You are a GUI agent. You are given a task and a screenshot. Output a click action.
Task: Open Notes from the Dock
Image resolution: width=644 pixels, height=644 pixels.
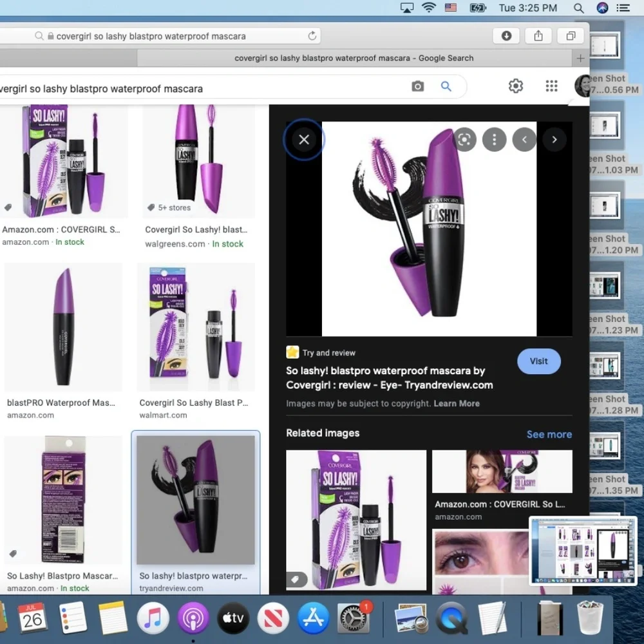[113, 618]
